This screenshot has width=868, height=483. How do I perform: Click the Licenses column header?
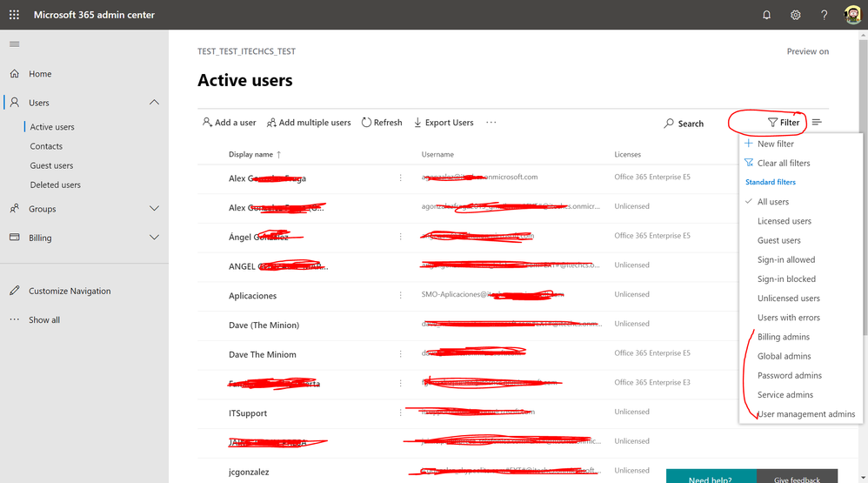click(x=627, y=155)
